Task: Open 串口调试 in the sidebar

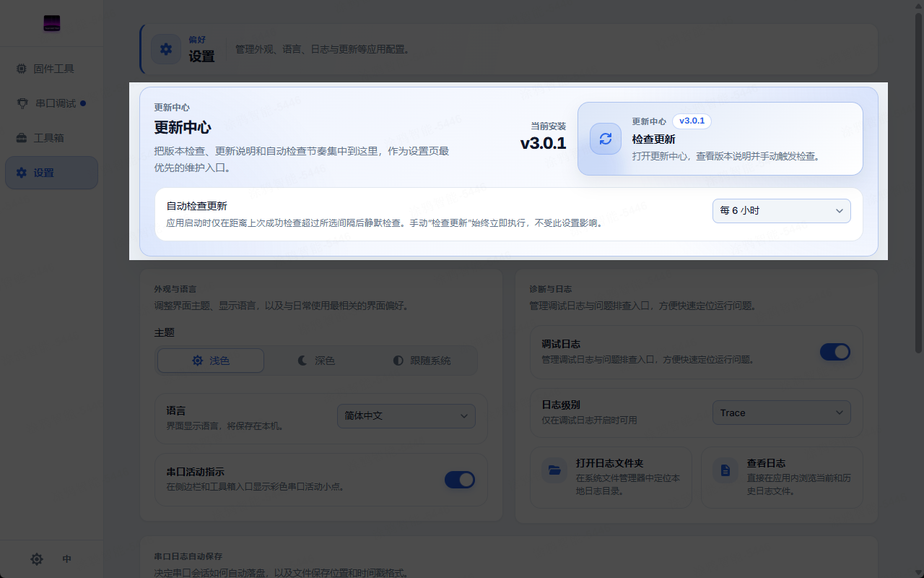Action: point(51,103)
